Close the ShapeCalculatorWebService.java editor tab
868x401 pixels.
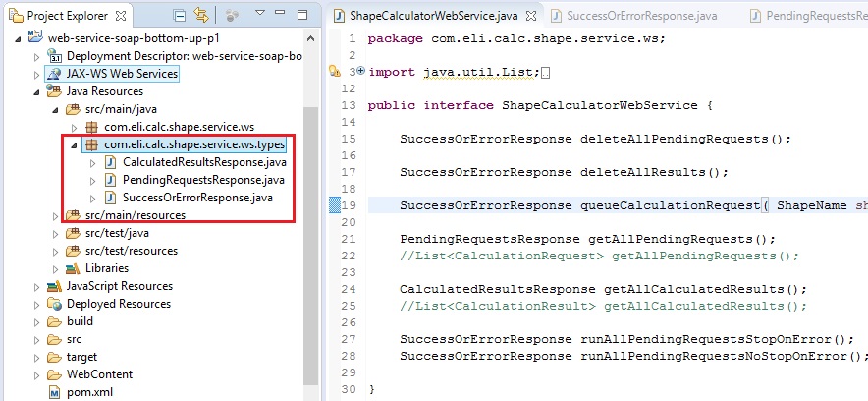[x=531, y=16]
